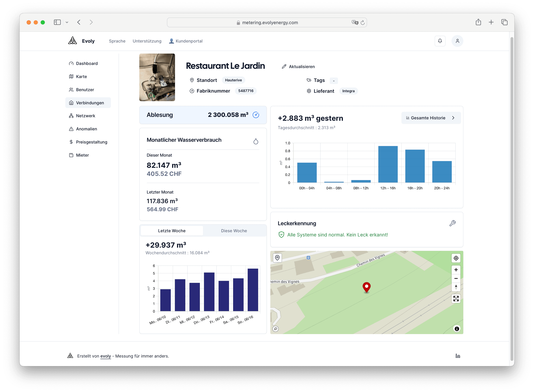Open the user profile avatar menu

click(x=457, y=41)
